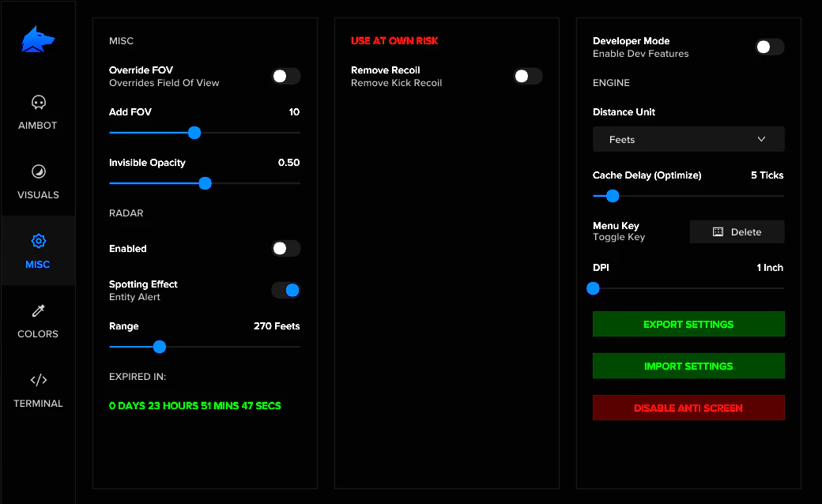
Task: Click the Remove Kick Recoil description
Action: tap(396, 83)
